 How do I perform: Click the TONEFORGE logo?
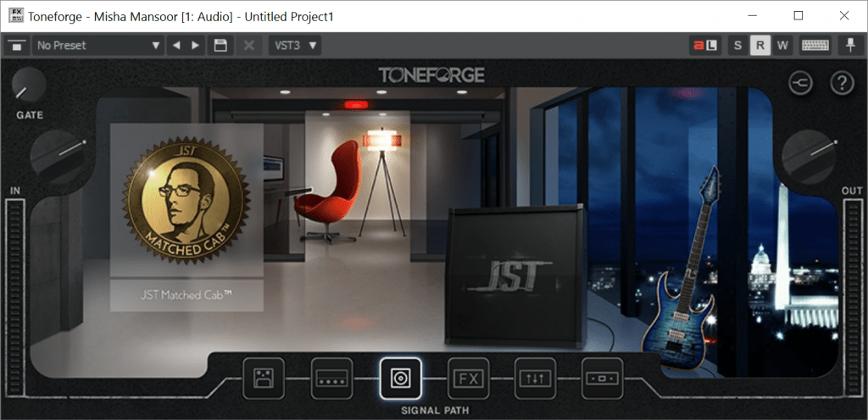click(x=431, y=75)
